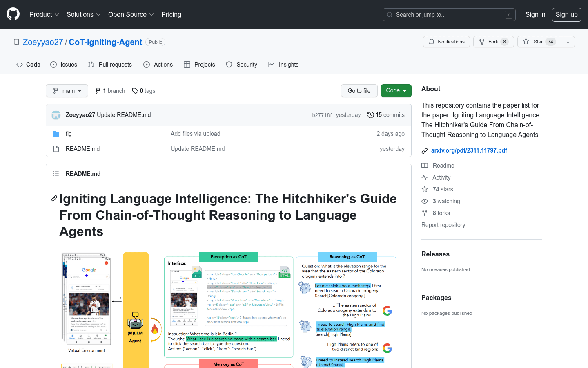
Task: Open the commit history clock icon
Action: click(x=370, y=115)
